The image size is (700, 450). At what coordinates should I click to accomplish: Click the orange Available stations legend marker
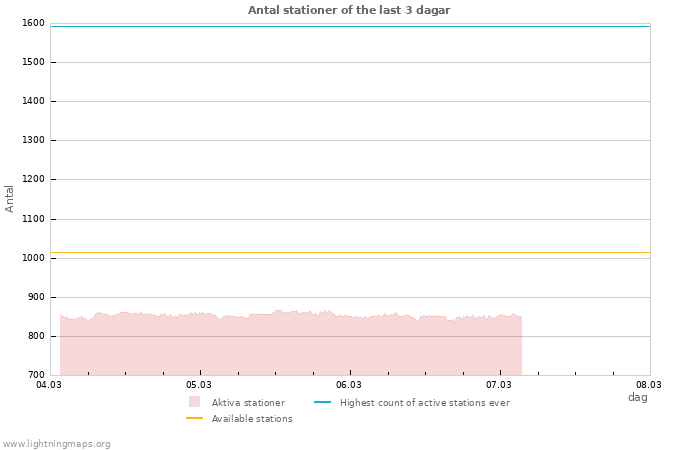click(x=194, y=418)
